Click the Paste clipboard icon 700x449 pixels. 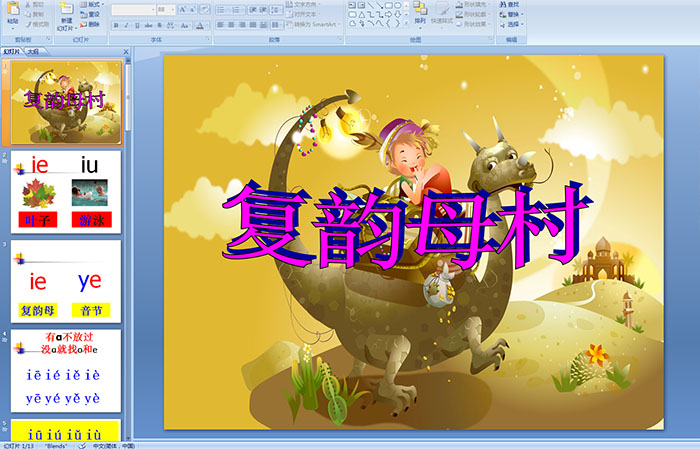pyautogui.click(x=13, y=9)
